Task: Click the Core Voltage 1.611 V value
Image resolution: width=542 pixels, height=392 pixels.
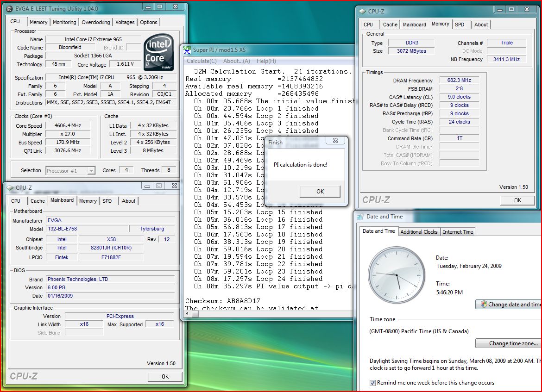Action: pyautogui.click(x=125, y=64)
